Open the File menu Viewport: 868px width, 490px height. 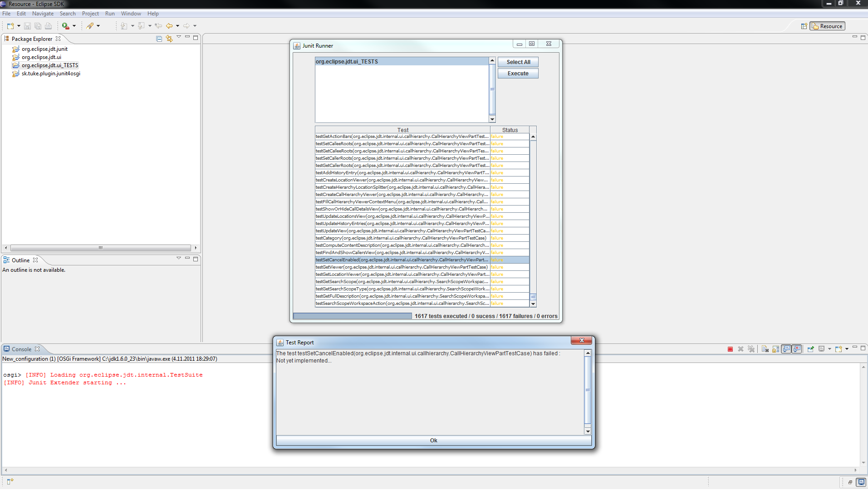click(6, 14)
